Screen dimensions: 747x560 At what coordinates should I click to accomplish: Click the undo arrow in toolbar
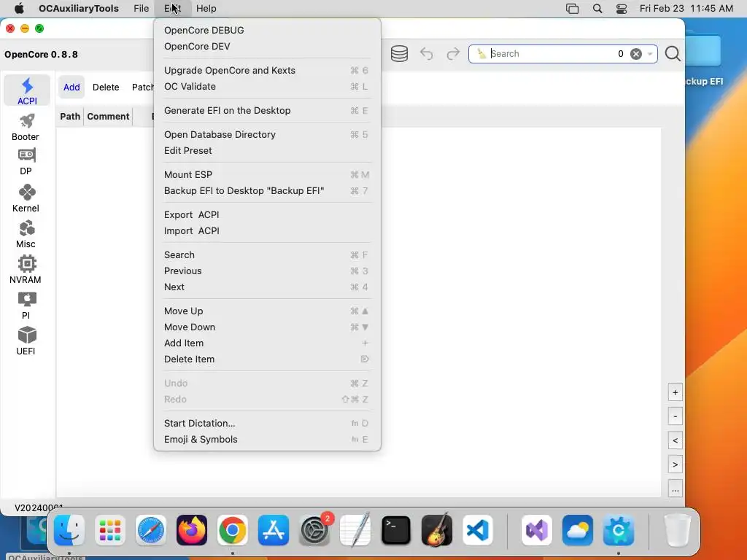426,54
